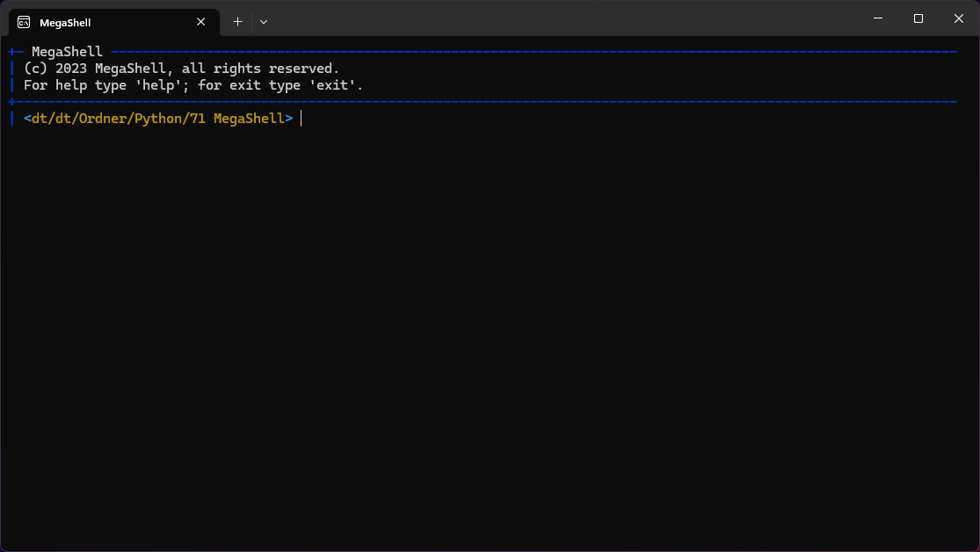Close the terminal window

(959, 18)
